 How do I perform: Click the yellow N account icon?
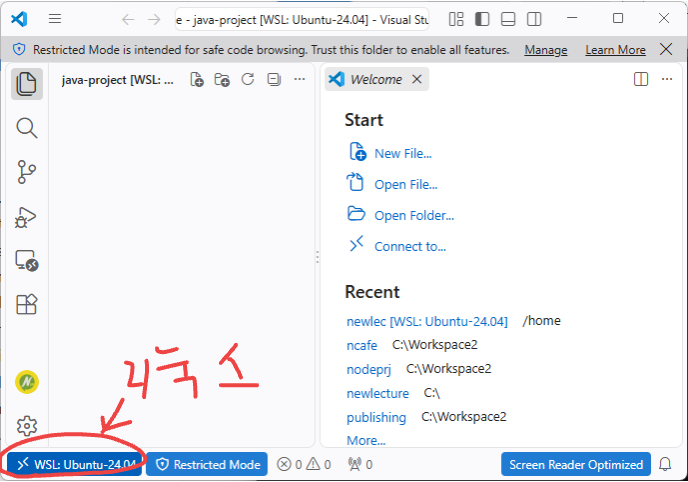(27, 382)
